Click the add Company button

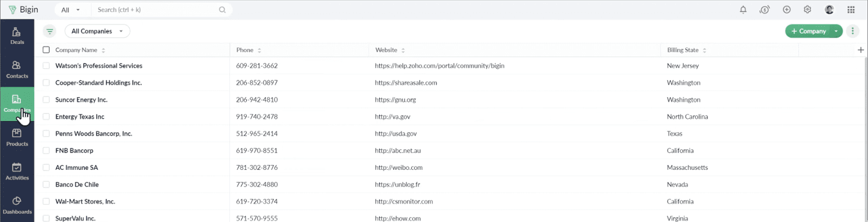(x=808, y=31)
